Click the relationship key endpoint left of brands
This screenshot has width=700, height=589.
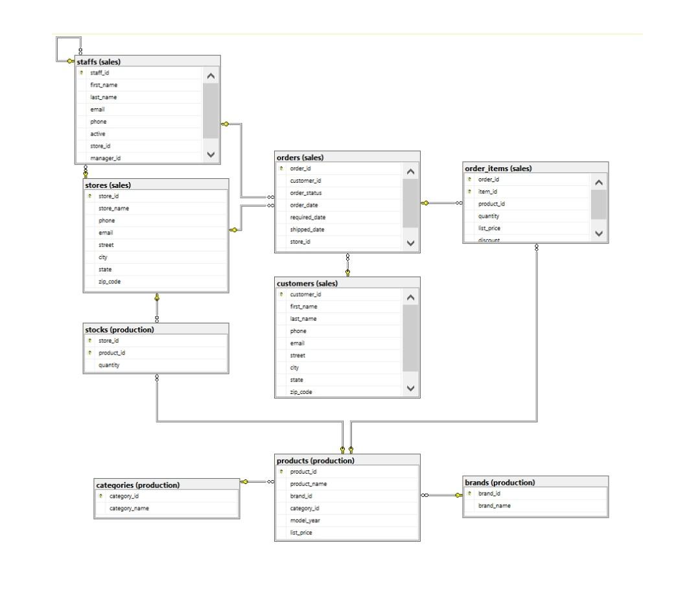click(x=458, y=495)
